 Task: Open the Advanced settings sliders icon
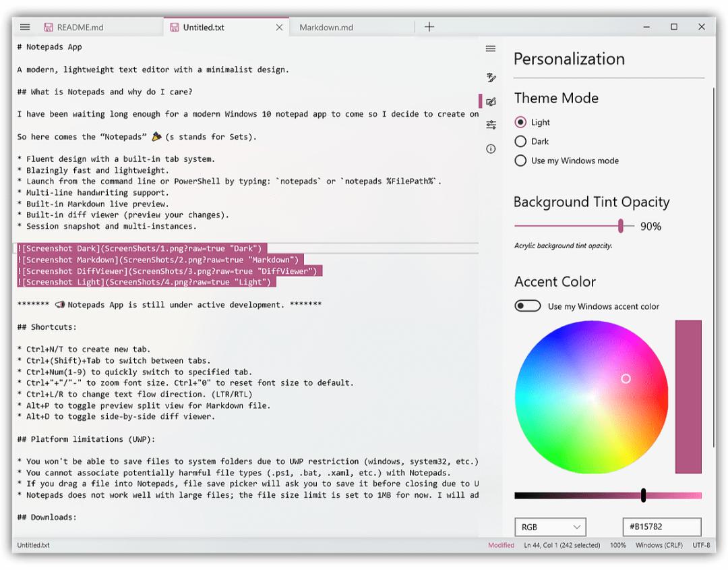491,125
